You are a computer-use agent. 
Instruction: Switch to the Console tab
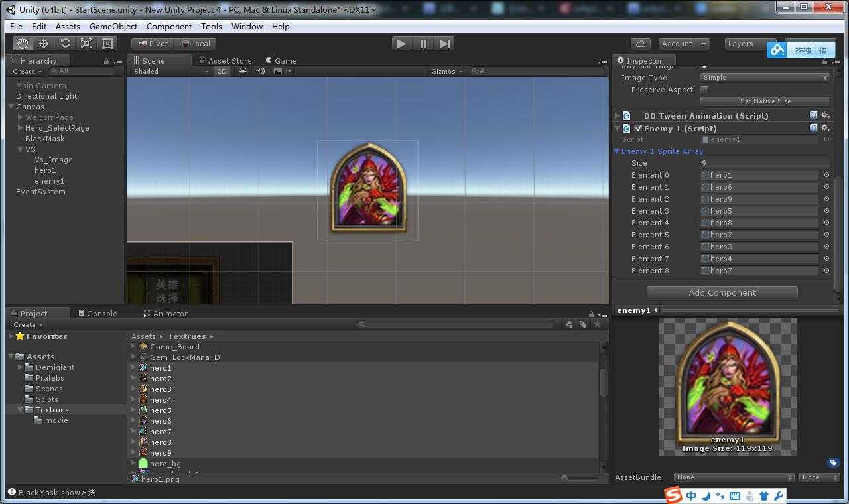[x=98, y=313]
